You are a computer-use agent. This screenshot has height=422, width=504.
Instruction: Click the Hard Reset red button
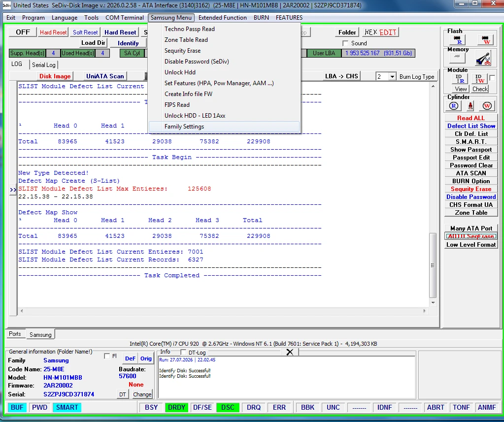tap(53, 32)
